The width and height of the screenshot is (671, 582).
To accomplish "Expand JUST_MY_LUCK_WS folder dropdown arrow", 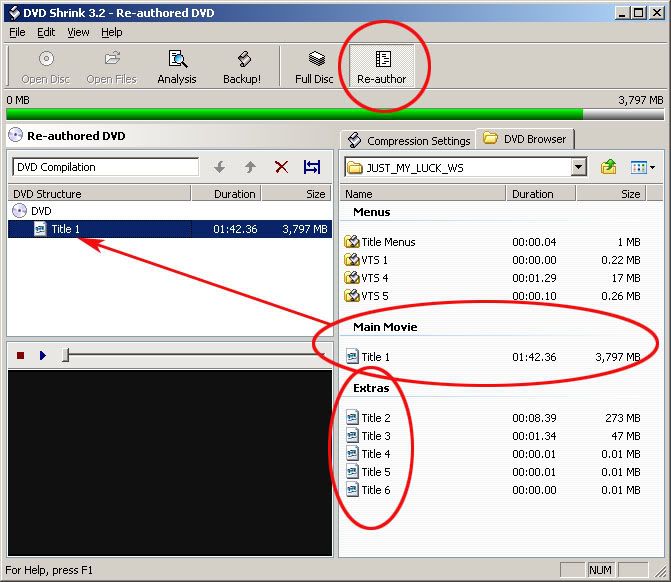I will coord(579,167).
